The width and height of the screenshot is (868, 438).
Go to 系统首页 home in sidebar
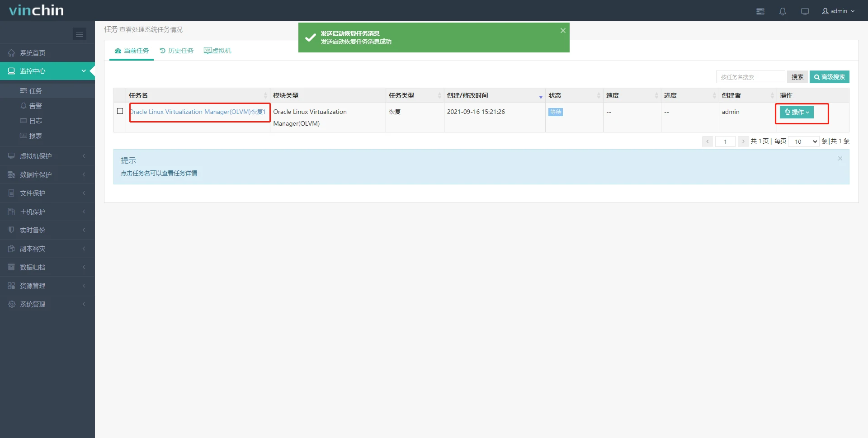click(x=32, y=53)
